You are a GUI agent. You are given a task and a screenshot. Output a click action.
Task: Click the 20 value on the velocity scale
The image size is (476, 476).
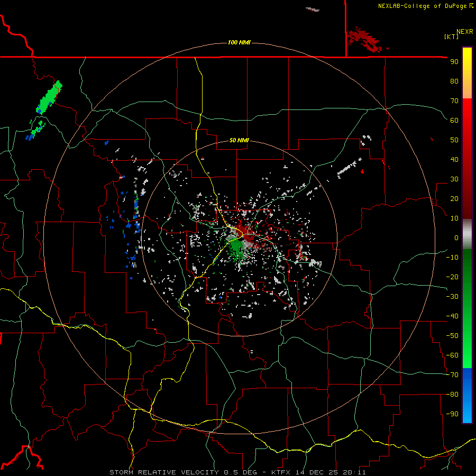point(454,199)
